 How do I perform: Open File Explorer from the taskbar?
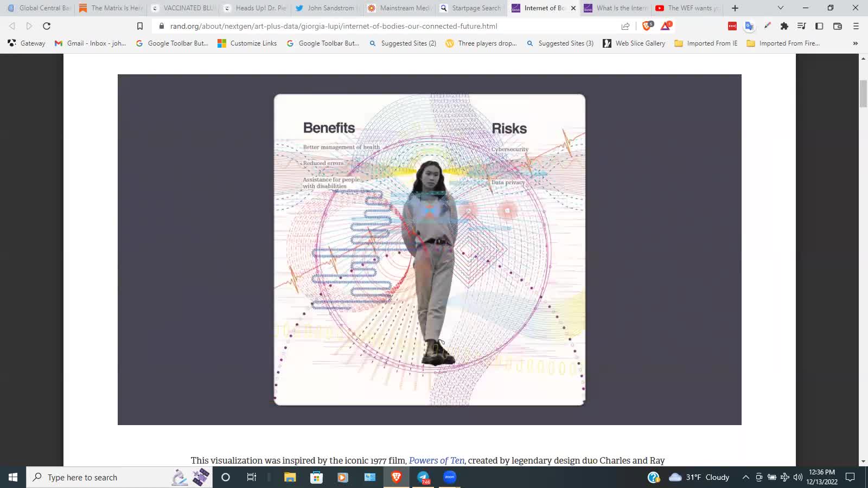click(290, 477)
